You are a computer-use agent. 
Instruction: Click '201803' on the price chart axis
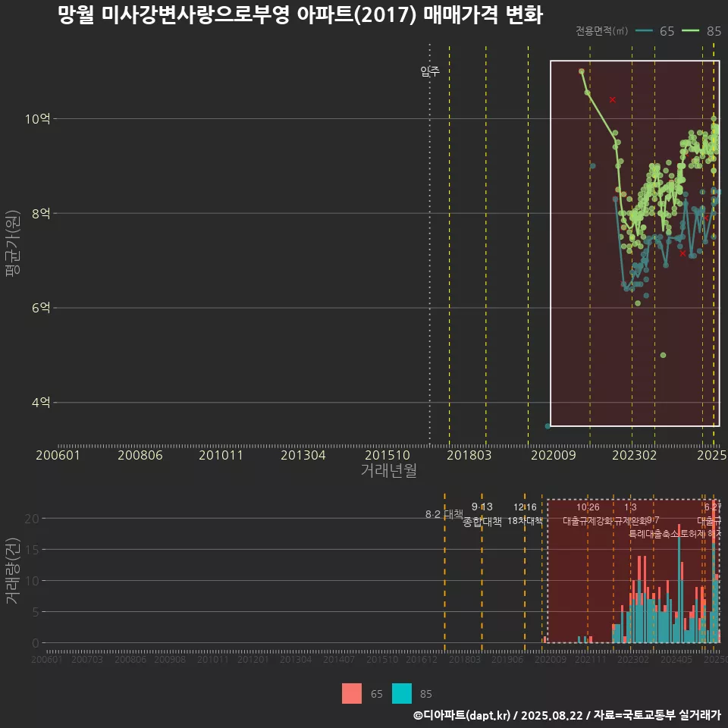469,455
